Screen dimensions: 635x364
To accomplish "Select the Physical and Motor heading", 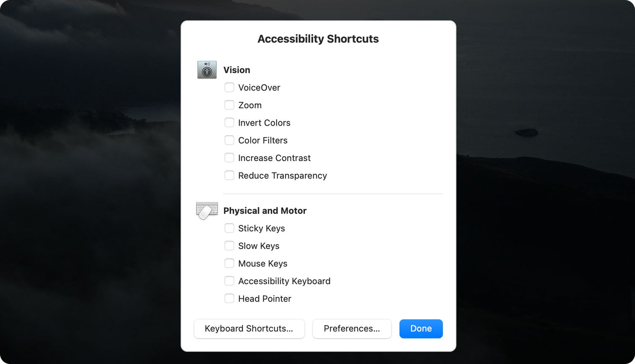I will click(x=265, y=211).
